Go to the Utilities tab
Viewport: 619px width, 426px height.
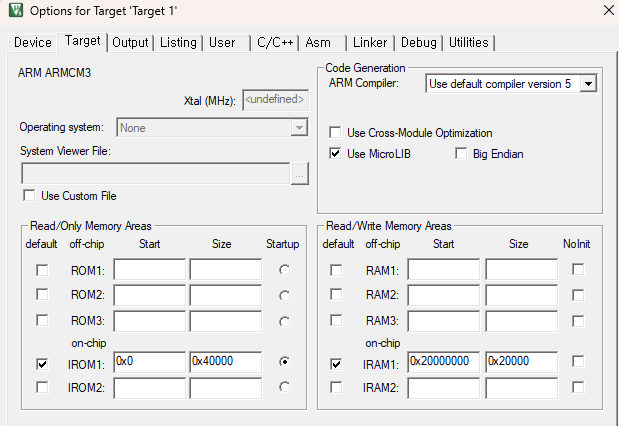point(469,42)
